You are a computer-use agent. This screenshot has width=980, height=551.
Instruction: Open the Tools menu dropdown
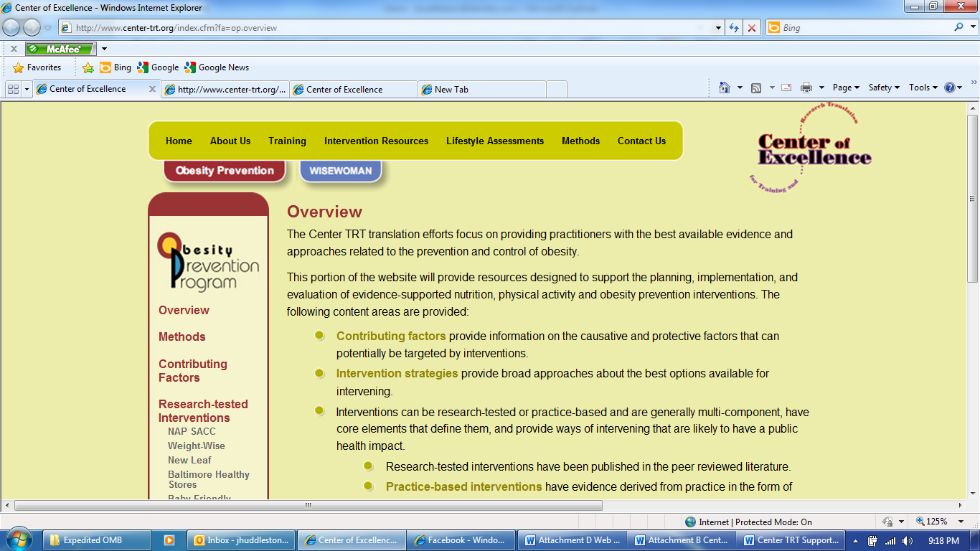(923, 88)
